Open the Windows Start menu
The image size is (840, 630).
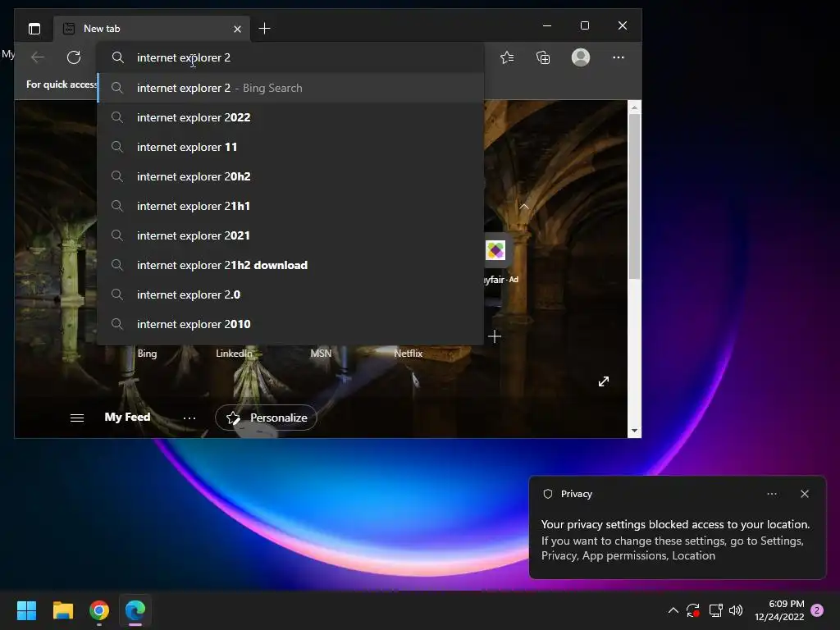coord(26,610)
